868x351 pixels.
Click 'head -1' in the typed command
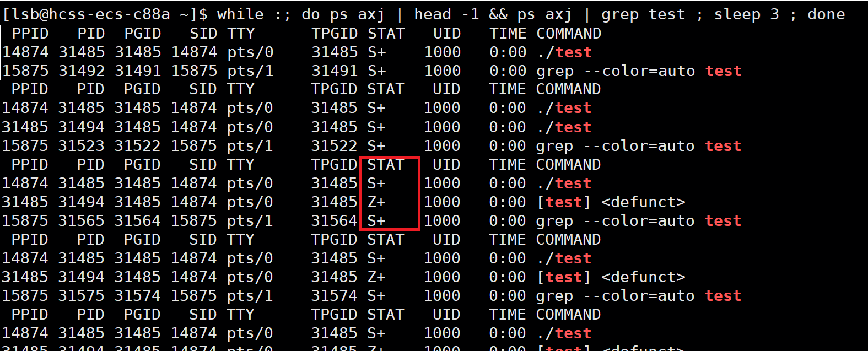(x=446, y=14)
